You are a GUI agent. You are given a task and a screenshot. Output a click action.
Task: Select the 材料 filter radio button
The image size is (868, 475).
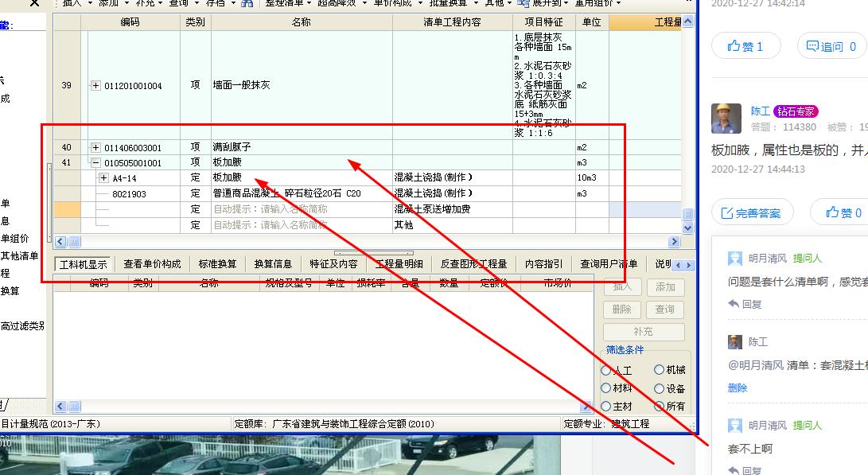pos(605,388)
